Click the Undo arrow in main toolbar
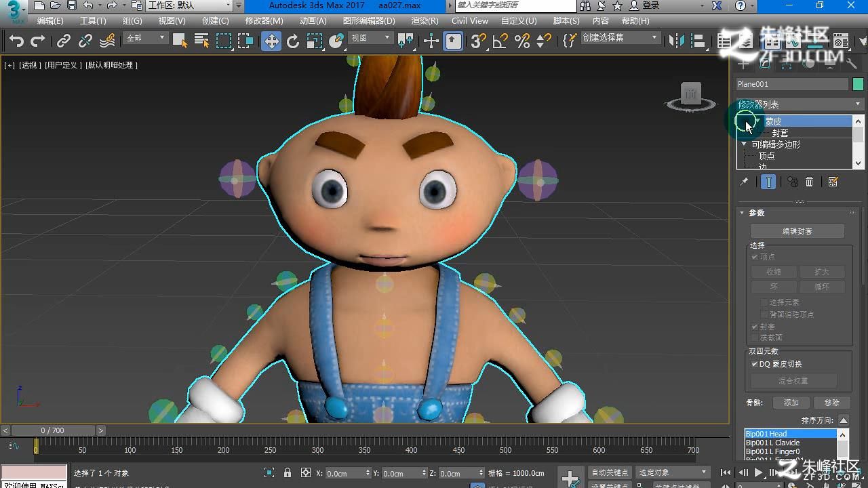868x488 pixels. click(x=16, y=41)
